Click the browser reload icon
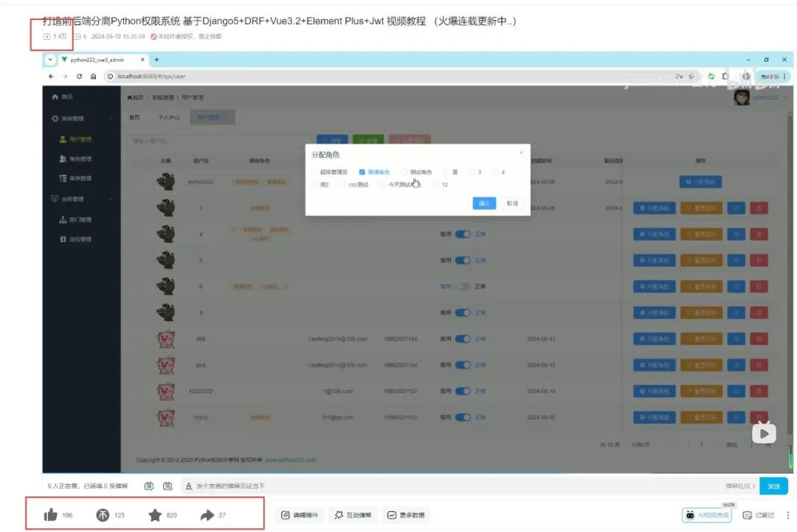The width and height of the screenshot is (797, 532). [79, 76]
